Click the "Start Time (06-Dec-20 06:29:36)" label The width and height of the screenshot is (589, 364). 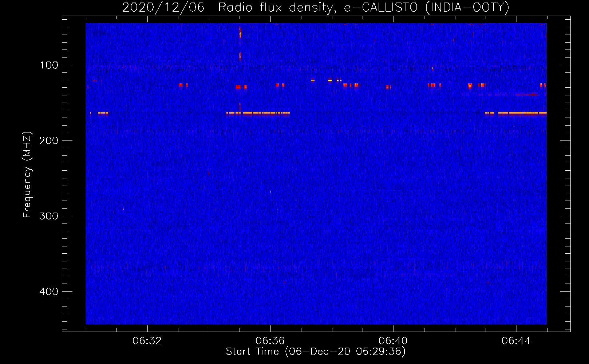(x=316, y=352)
